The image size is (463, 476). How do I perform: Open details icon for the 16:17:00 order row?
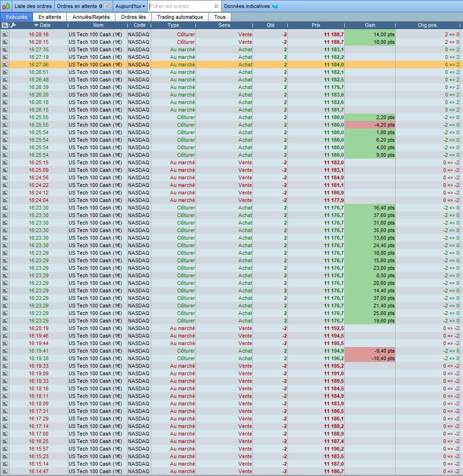click(x=5, y=434)
